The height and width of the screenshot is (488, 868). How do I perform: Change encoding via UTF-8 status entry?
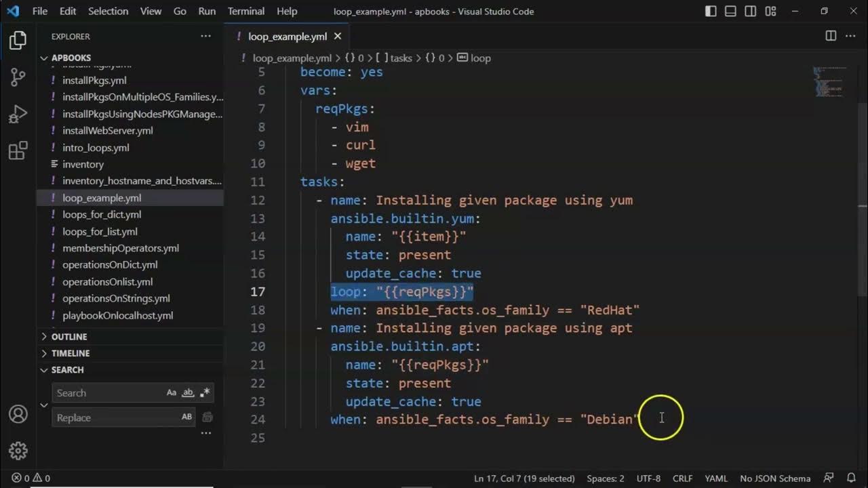point(648,479)
